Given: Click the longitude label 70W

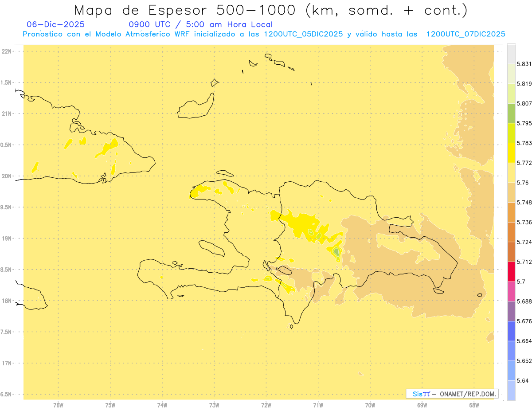Looking at the screenshot, I should pos(370,405).
